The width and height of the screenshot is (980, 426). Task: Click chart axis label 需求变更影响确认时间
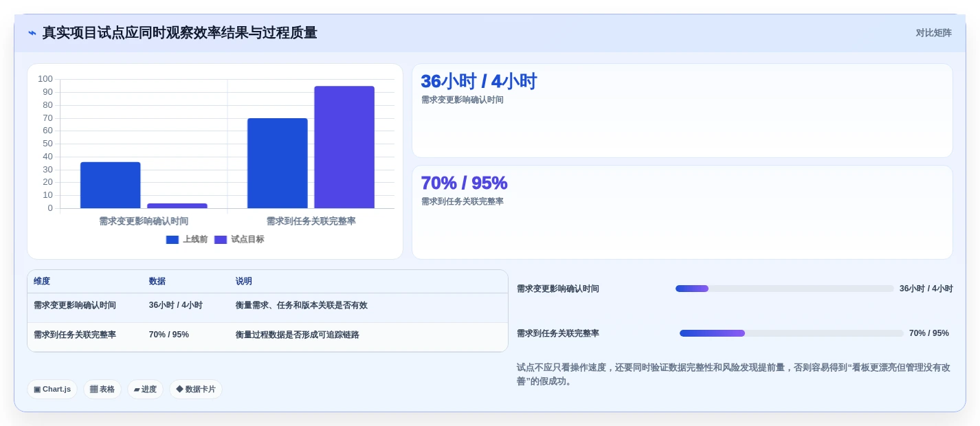(x=144, y=221)
